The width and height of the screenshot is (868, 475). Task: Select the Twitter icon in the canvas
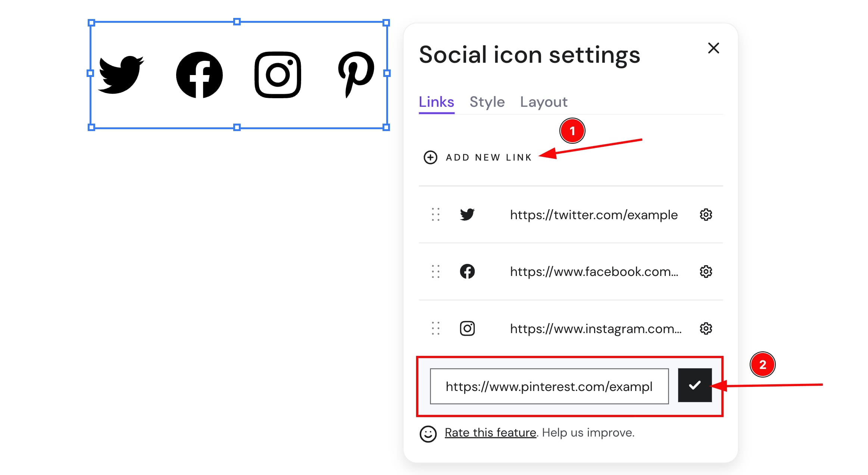tap(121, 75)
